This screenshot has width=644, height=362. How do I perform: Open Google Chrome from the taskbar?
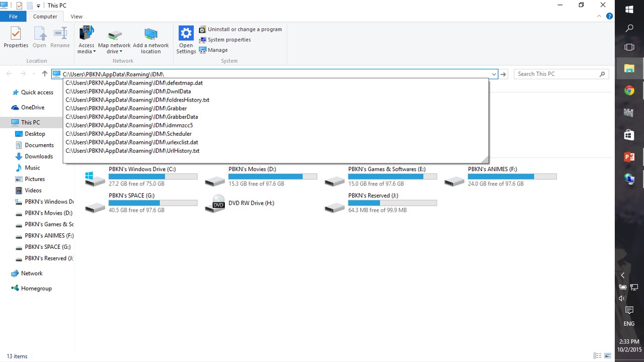(629, 90)
